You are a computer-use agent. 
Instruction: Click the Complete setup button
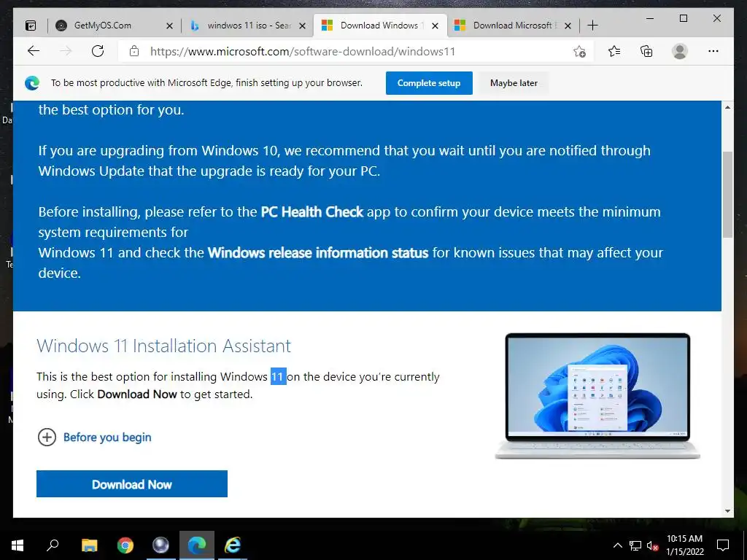coord(429,83)
